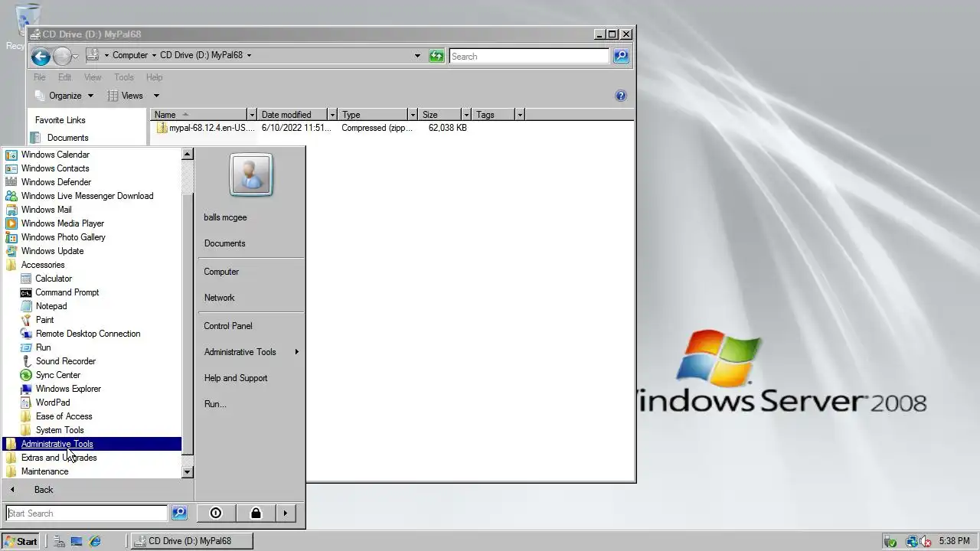
Task: Open Windows Update
Action: coord(52,251)
